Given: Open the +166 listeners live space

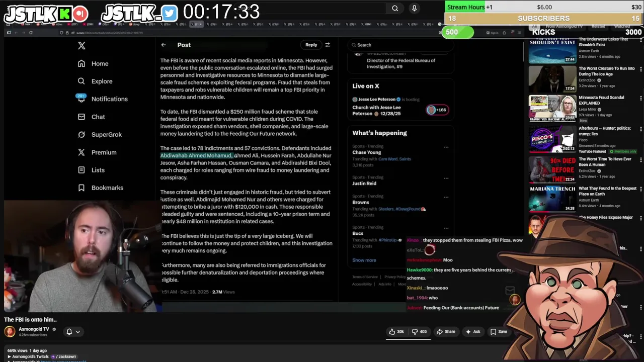Looking at the screenshot, I should tap(437, 110).
